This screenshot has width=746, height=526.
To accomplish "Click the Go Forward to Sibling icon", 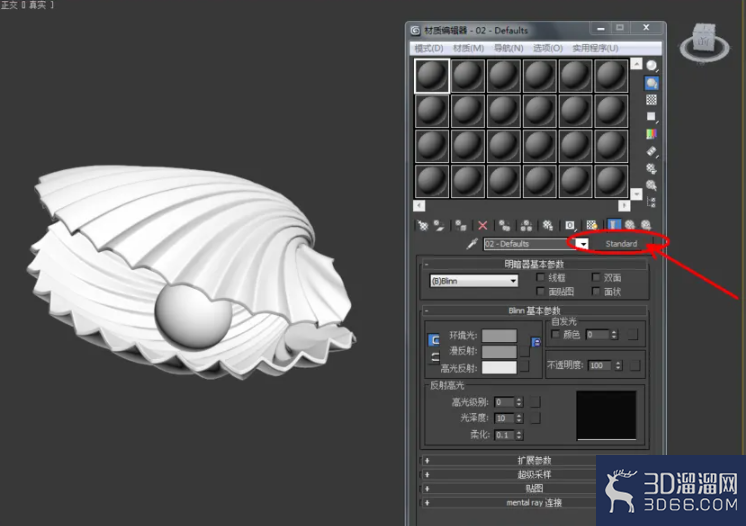I will coord(646,225).
